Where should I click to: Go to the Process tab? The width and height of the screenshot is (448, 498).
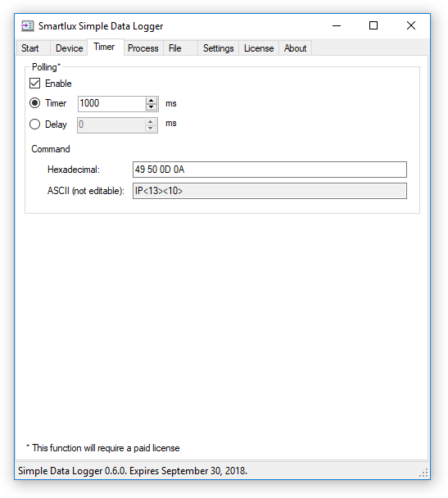click(143, 48)
